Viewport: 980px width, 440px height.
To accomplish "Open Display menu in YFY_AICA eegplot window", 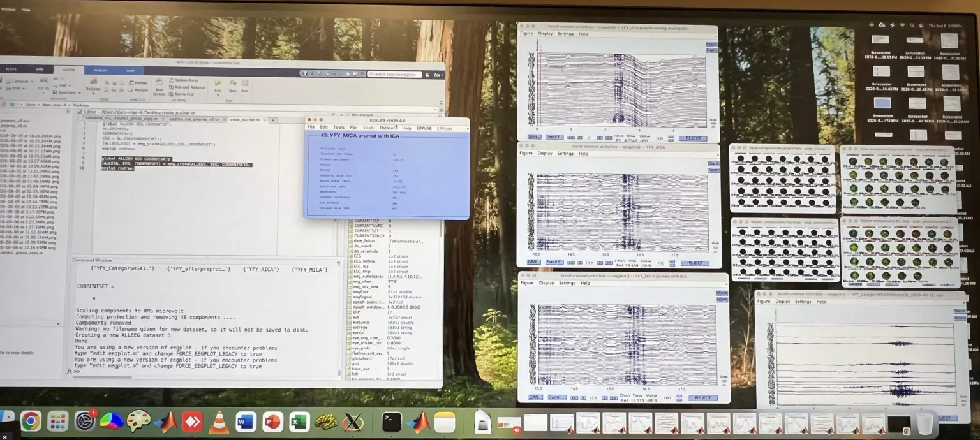I will (x=545, y=153).
